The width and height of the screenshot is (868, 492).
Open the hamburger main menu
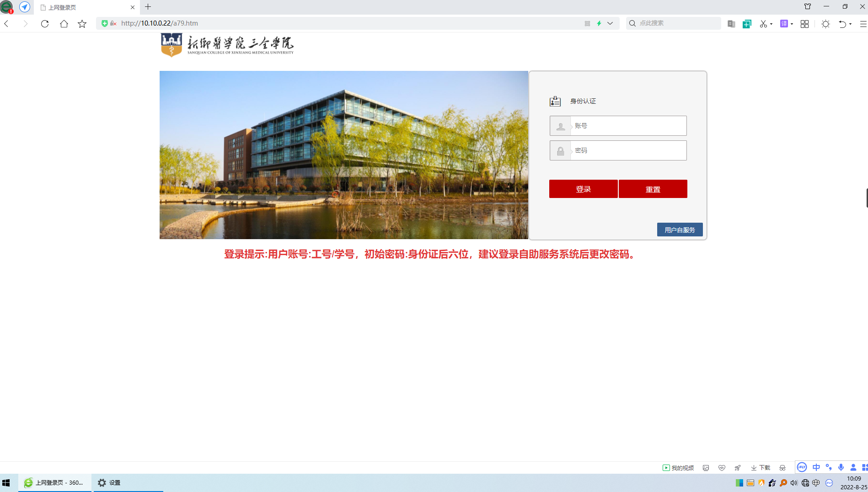click(x=863, y=24)
